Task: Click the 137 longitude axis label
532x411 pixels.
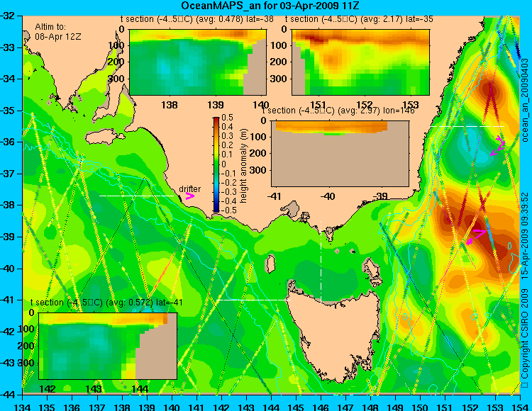Action: tap(97, 406)
